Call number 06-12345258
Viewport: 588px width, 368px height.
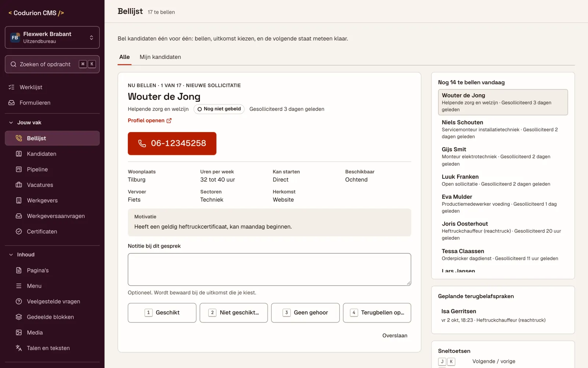coord(172,144)
